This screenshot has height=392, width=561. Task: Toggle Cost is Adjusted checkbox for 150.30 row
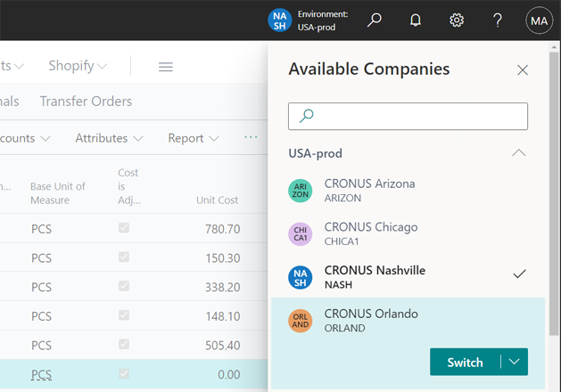pyautogui.click(x=124, y=257)
